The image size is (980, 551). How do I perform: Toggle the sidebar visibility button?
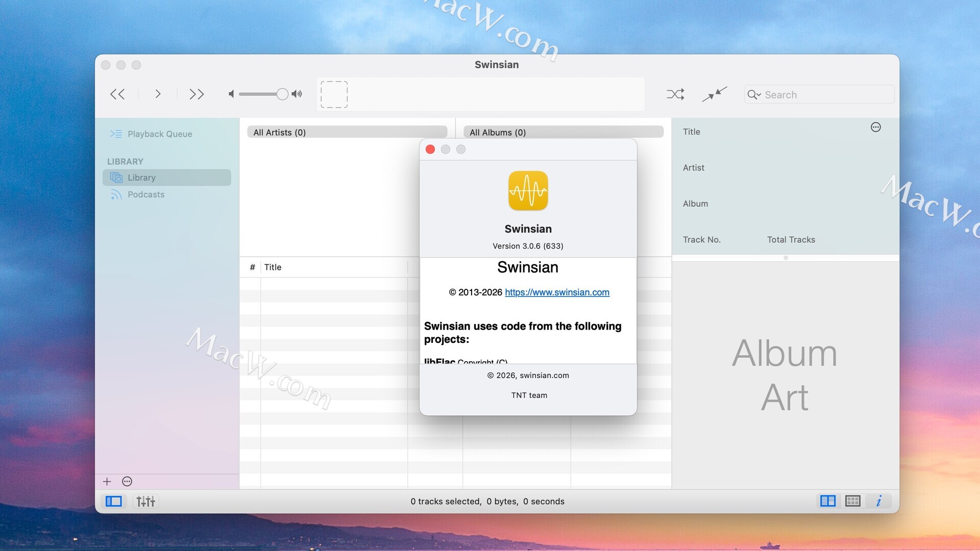[113, 502]
